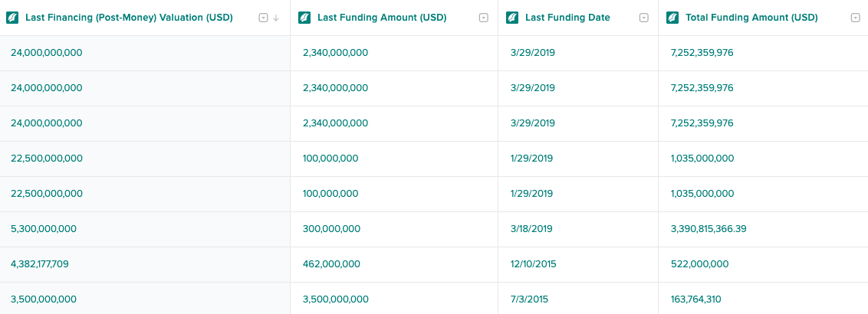Select the Total Funding Amount (USD) header

(751, 18)
